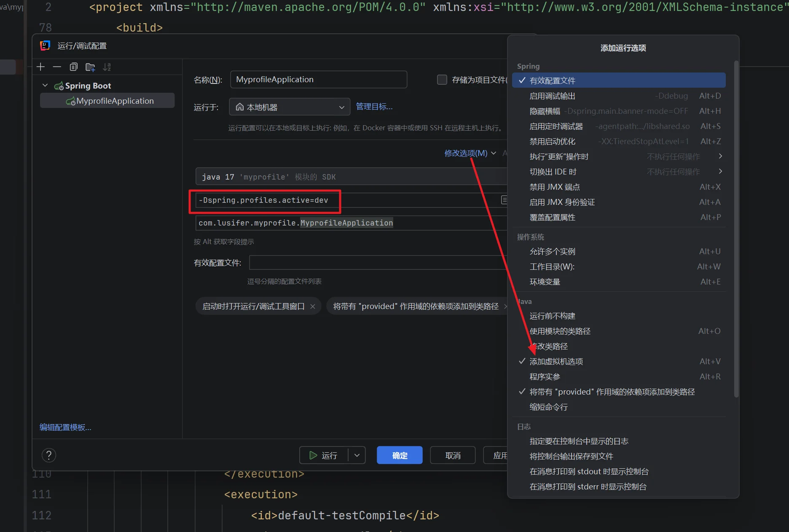The width and height of the screenshot is (789, 532).
Task: Select 环境变量 option
Action: pos(619,282)
